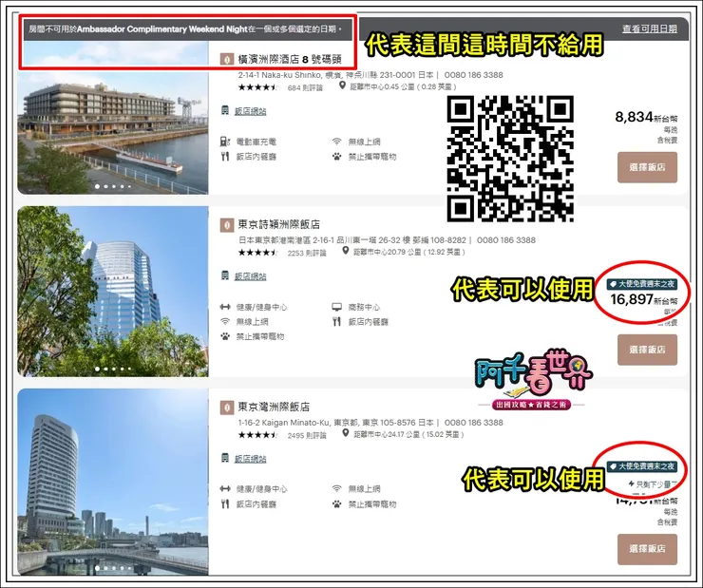This screenshot has height=588, width=703.
Task: Select the 東京灣洲際飯店 hotel button
Action: 647,548
